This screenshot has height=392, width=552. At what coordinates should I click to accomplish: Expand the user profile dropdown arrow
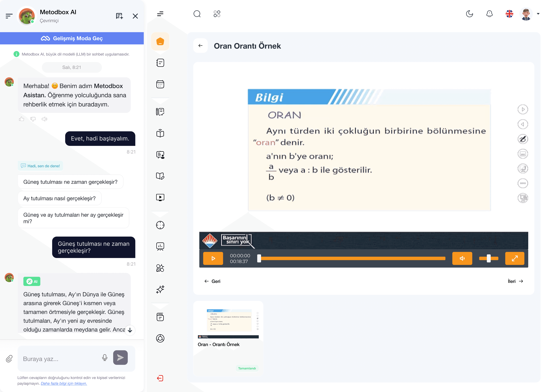538,14
